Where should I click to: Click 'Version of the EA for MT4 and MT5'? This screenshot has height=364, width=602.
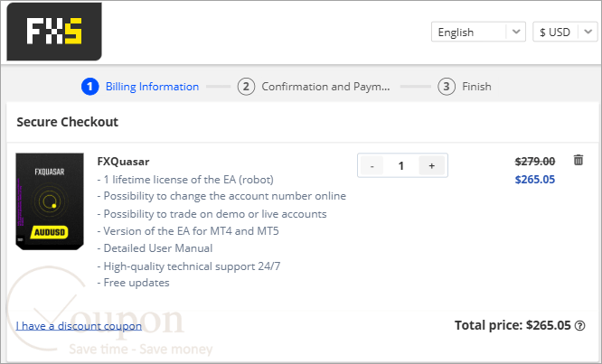pos(188,231)
